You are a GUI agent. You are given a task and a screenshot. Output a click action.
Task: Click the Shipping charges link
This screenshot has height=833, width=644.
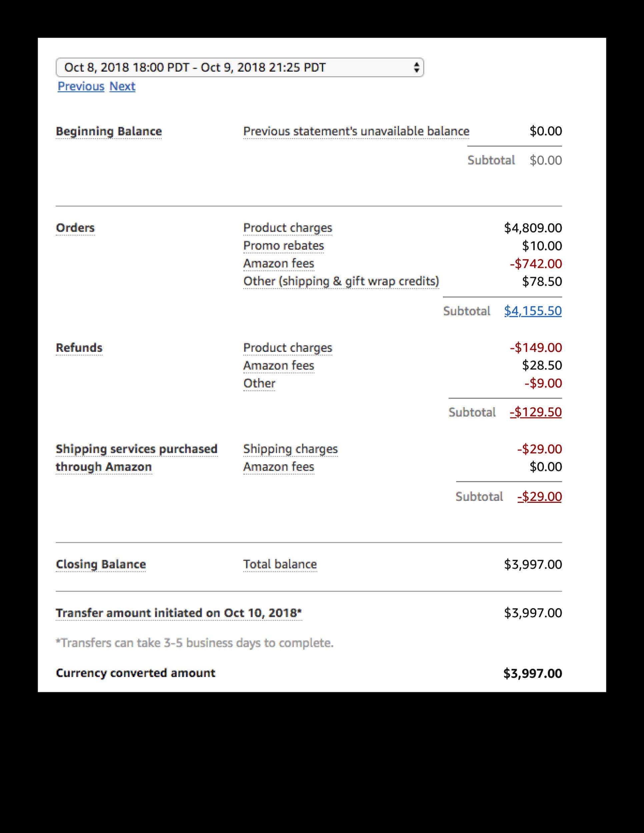290,449
